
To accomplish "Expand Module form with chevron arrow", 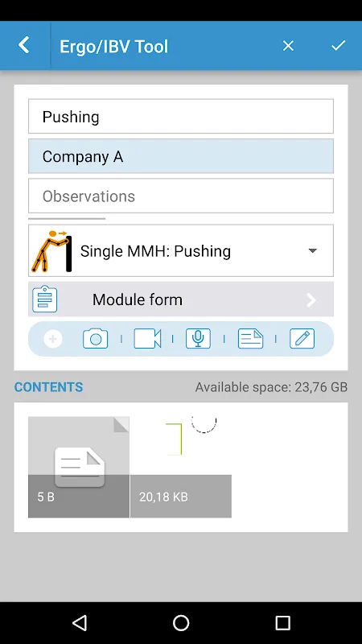I will click(x=312, y=300).
